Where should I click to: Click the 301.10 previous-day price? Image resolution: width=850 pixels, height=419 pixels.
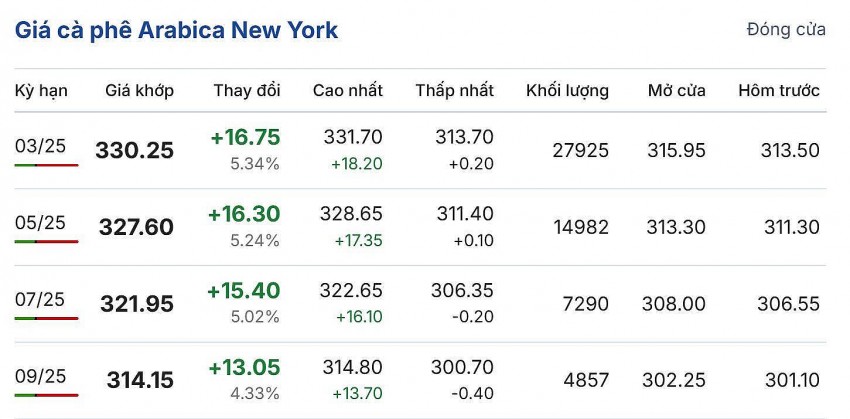[x=790, y=380]
